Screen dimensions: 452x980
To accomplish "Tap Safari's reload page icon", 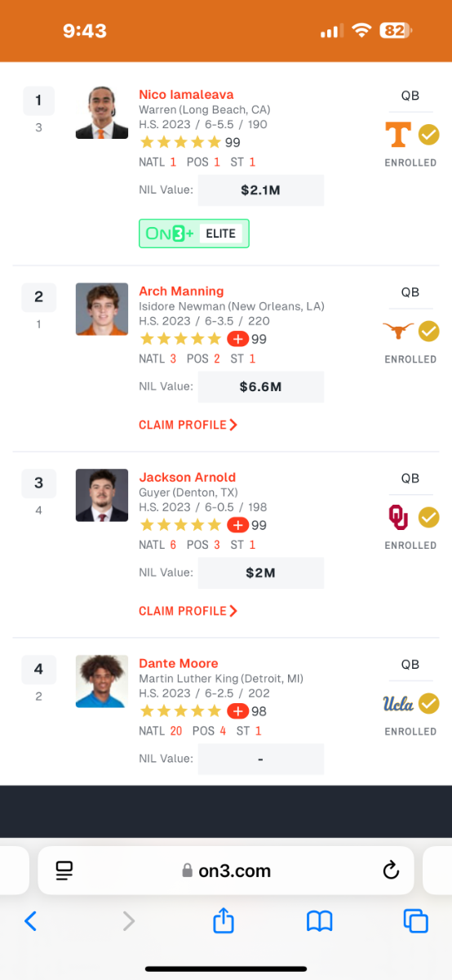I will [x=391, y=871].
